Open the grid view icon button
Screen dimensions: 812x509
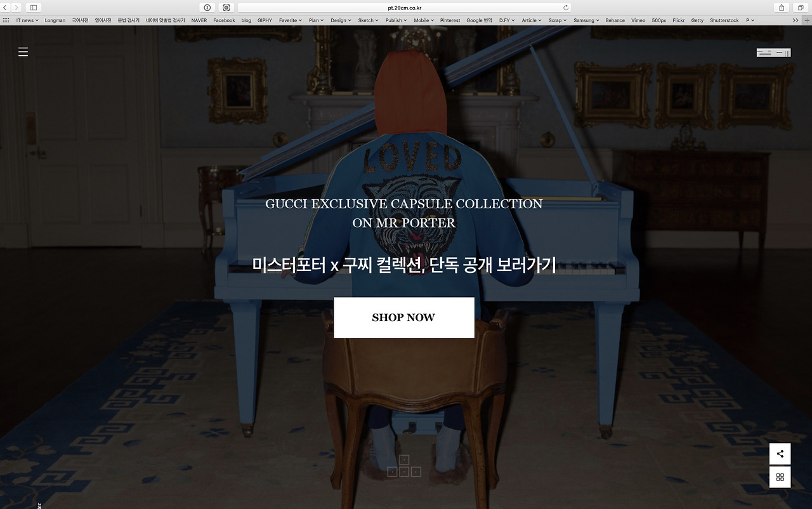780,477
